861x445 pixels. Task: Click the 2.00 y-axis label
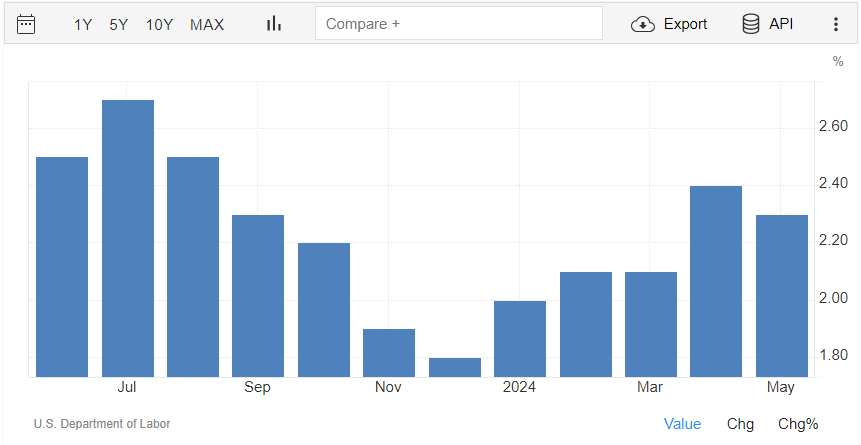(833, 298)
